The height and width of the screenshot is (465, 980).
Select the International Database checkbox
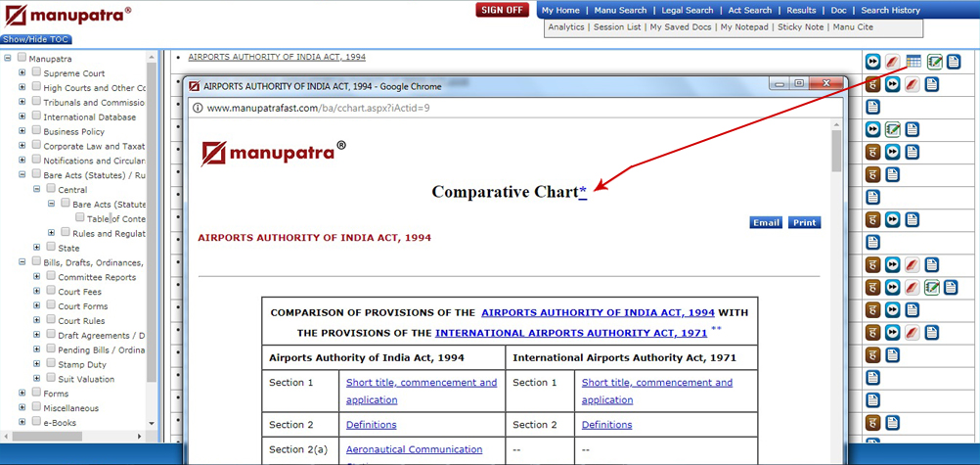[36, 116]
